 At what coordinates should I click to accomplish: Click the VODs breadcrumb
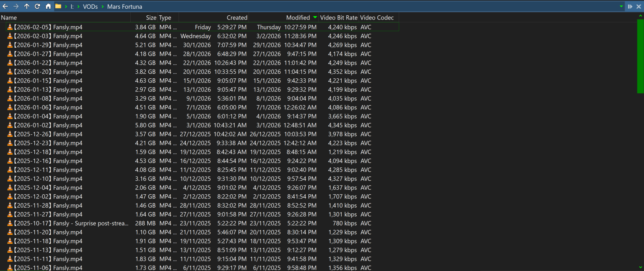tap(91, 7)
